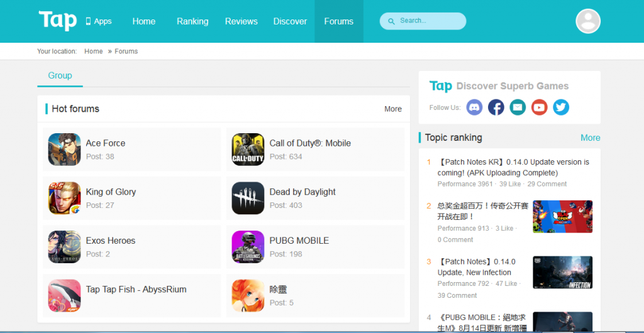The image size is (644, 333).
Task: Open the Discover navigation item
Action: click(x=290, y=21)
